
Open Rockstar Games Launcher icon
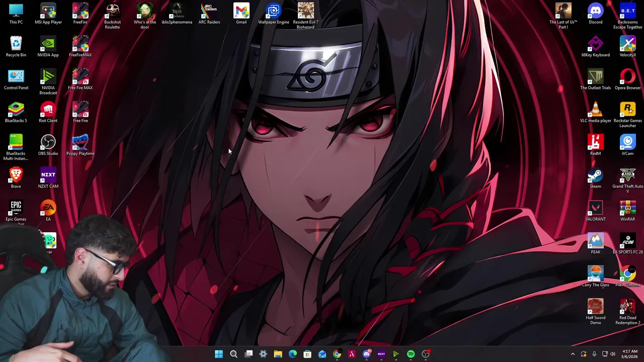point(627,115)
